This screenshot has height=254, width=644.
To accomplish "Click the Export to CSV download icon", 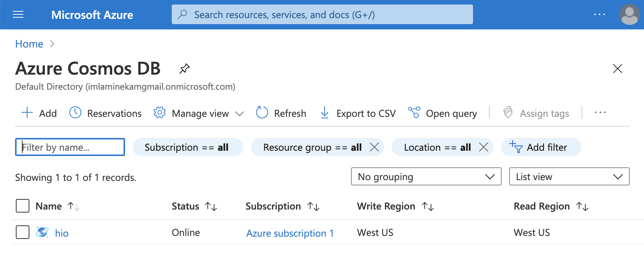I will [x=324, y=112].
